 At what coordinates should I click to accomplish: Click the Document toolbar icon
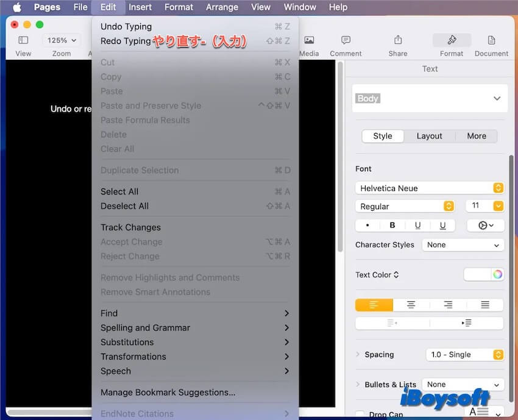click(491, 40)
